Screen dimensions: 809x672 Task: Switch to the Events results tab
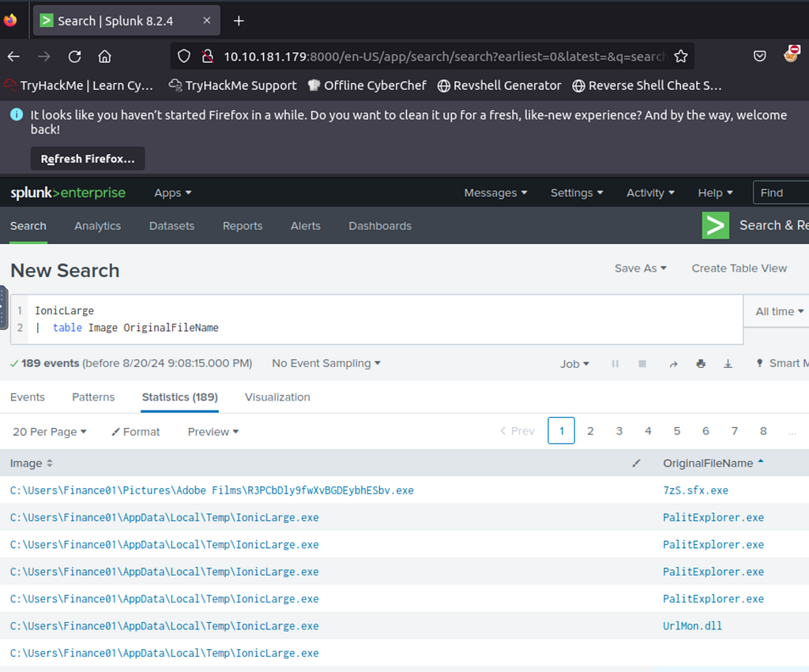[28, 397]
